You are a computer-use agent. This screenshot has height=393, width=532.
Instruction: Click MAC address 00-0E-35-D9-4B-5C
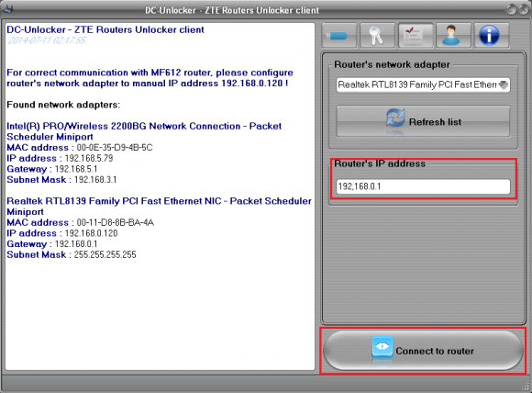pyautogui.click(x=115, y=148)
